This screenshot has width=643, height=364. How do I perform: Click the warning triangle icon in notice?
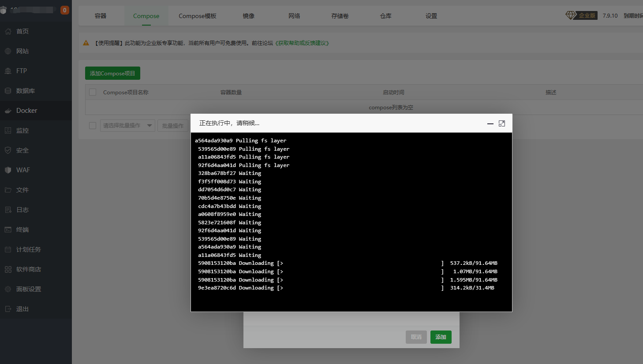coord(86,43)
